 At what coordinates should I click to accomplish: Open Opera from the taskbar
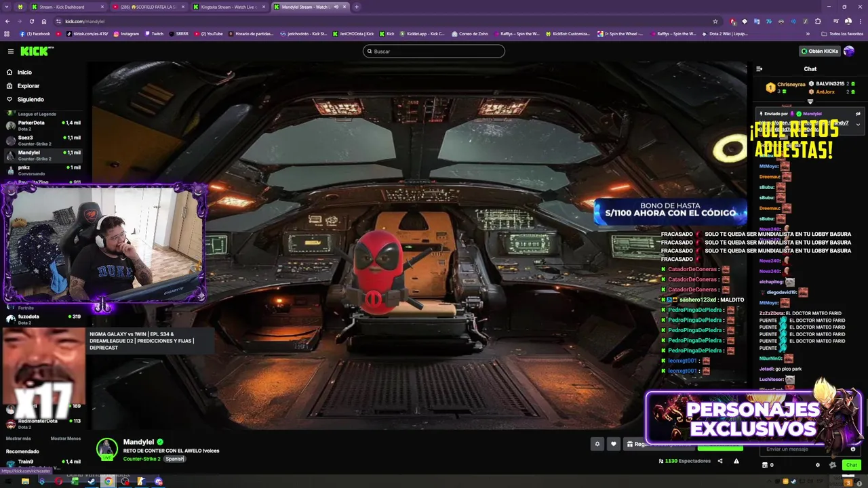(58, 481)
